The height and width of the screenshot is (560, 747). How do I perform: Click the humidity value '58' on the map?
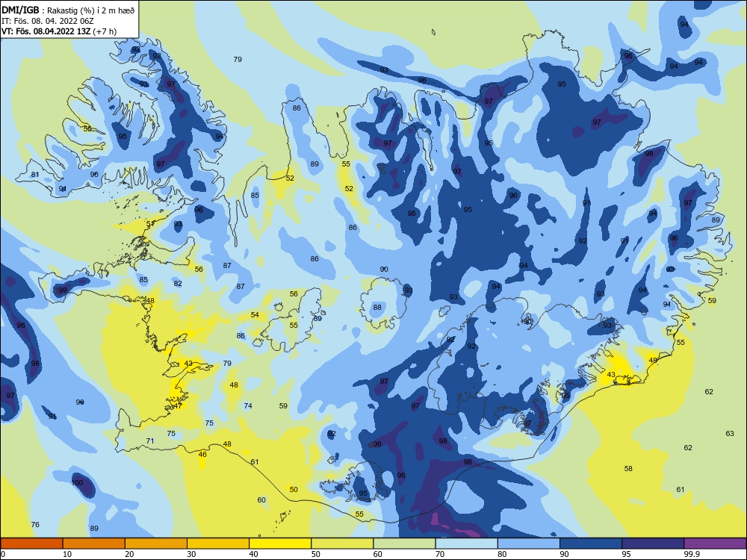628,469
